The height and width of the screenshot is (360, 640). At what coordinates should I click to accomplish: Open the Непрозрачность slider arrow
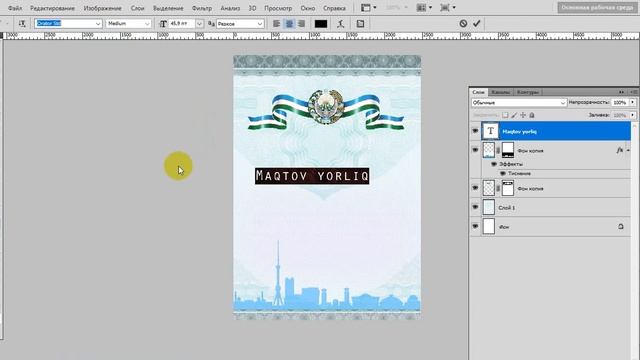[x=633, y=102]
